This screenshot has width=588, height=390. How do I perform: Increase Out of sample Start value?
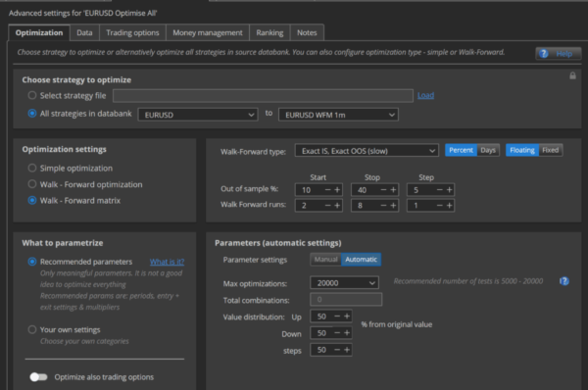click(337, 190)
